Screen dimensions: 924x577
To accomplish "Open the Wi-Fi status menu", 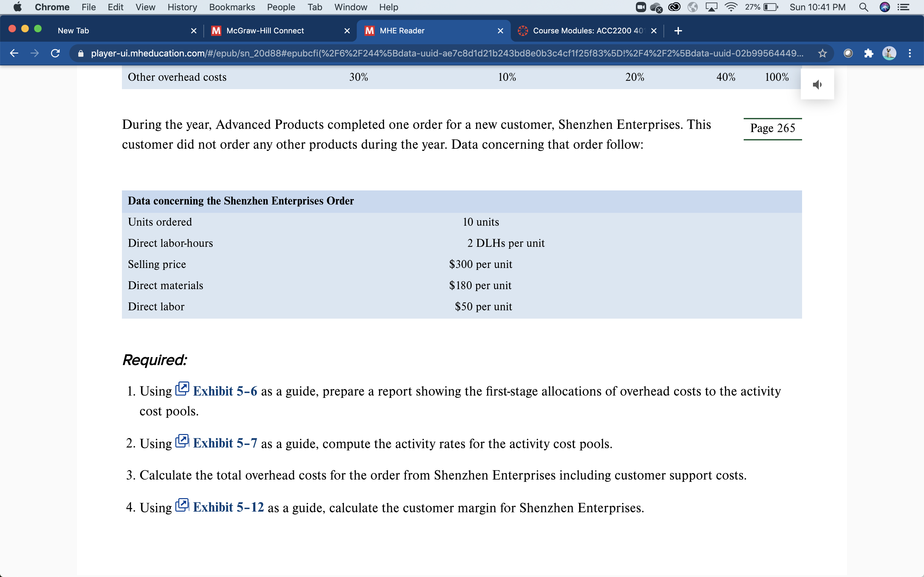I will pos(731,7).
